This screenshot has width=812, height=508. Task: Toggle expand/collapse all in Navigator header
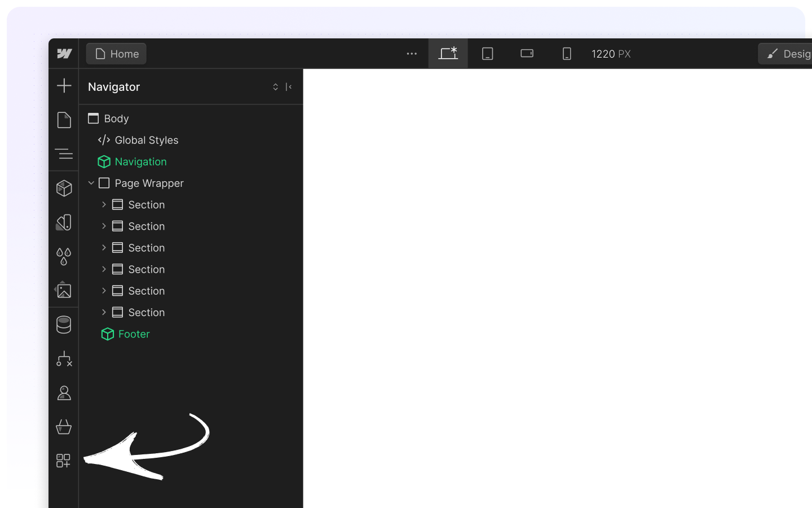275,87
